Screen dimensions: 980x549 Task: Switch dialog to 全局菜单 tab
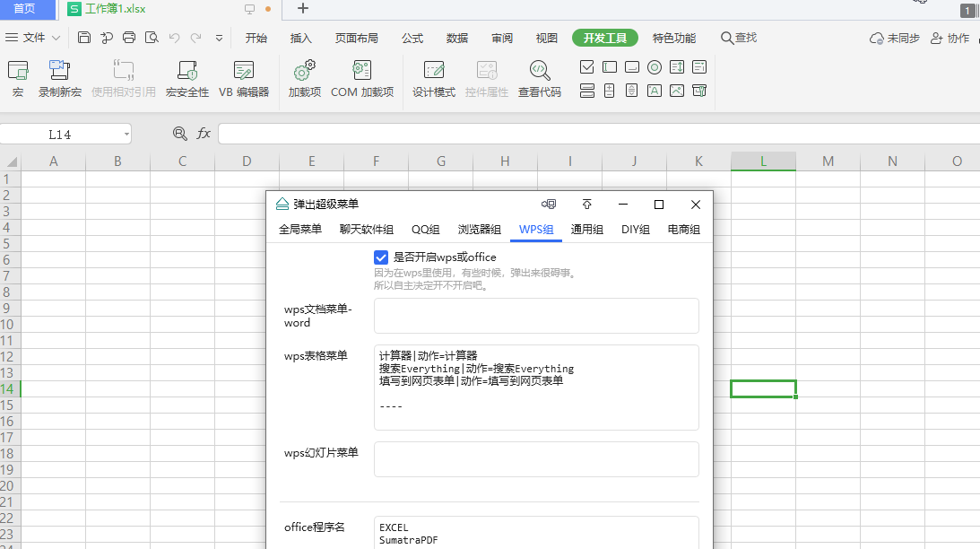[x=300, y=230]
